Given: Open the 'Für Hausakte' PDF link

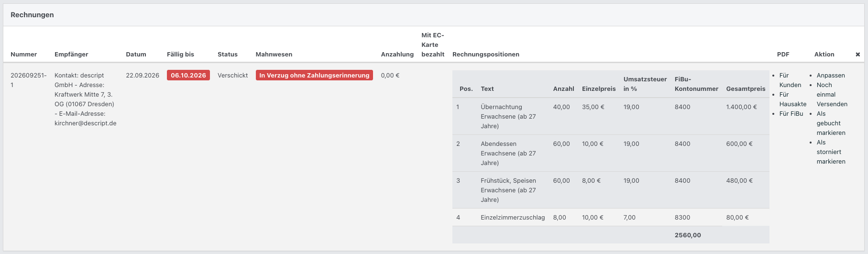Looking at the screenshot, I should click(x=793, y=99).
